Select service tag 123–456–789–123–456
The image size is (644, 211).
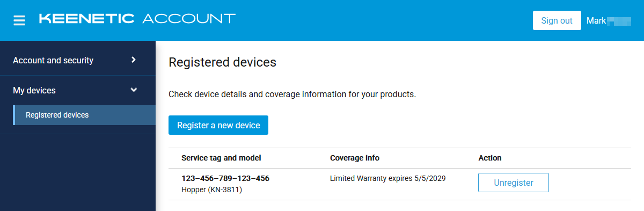pos(225,178)
